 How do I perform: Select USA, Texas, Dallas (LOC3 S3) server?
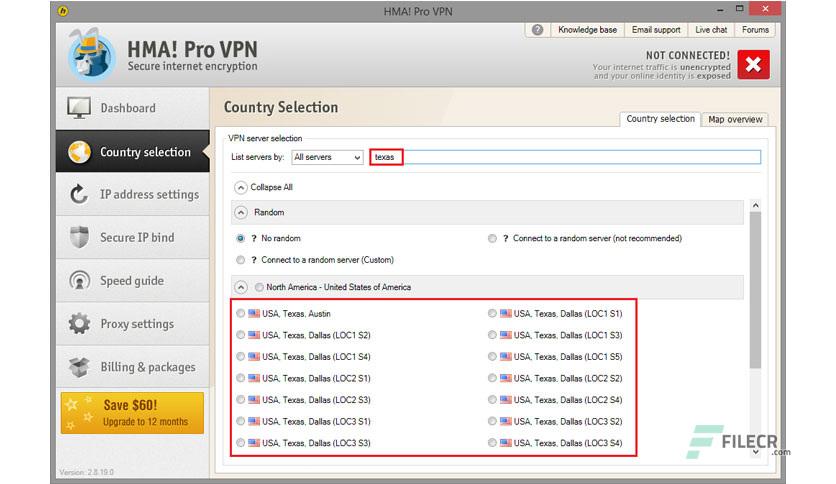coord(240,442)
